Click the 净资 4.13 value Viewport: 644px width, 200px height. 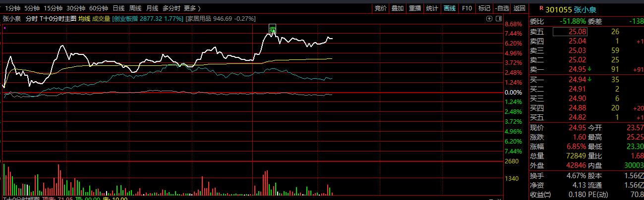580,185
